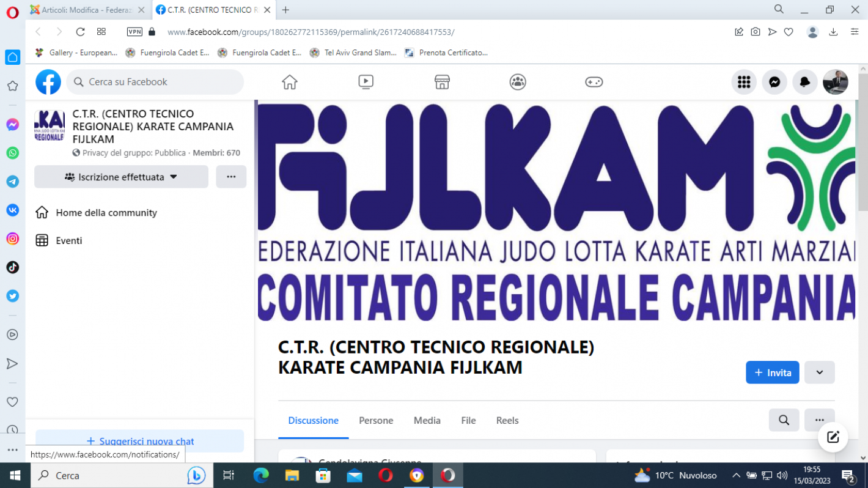This screenshot has width=868, height=488.
Task: Open the sidebar player icon
Action: (12, 335)
